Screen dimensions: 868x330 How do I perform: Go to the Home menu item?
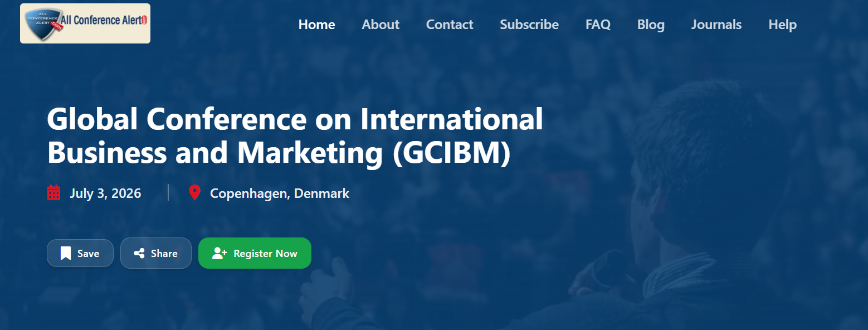[x=316, y=25]
